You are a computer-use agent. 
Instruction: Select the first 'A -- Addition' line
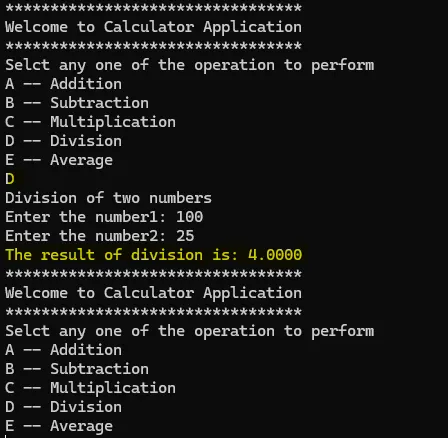(63, 84)
